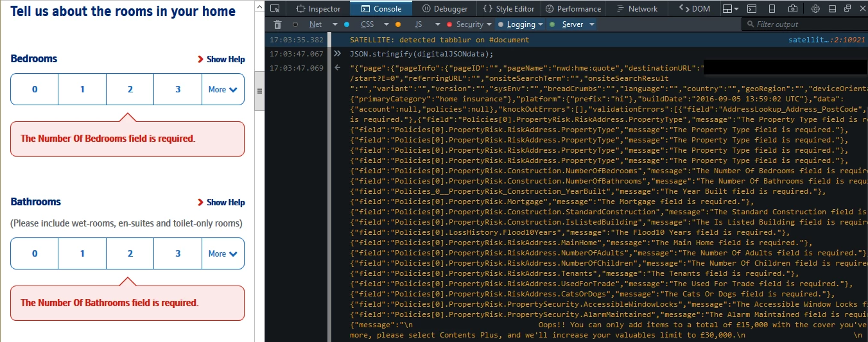
Task: Open the Performance tab
Action: pyautogui.click(x=572, y=8)
